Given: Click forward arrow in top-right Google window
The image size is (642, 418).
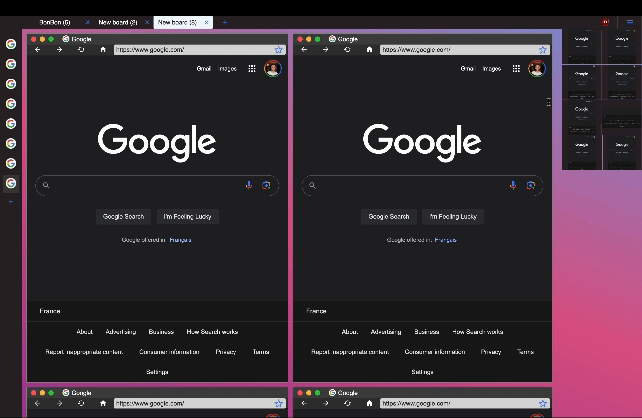Looking at the screenshot, I should click(326, 50).
